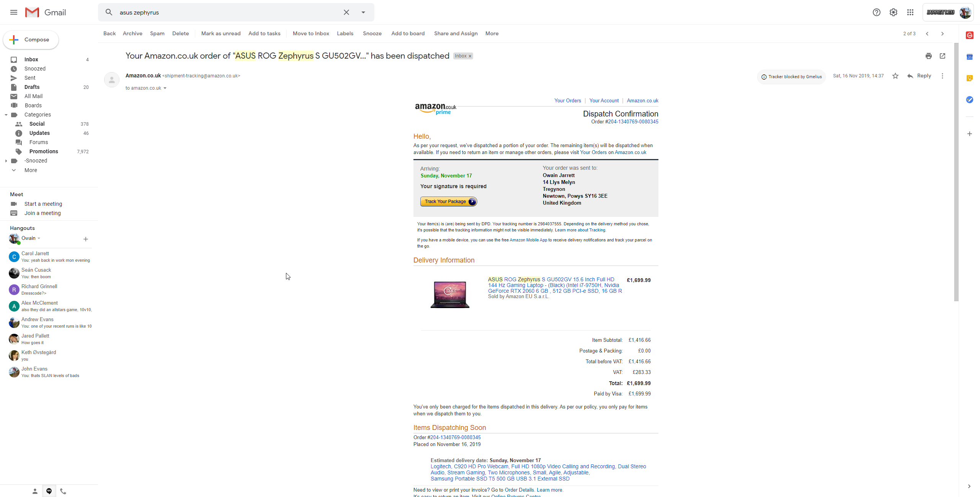Go to newer email arrow
The image size is (980, 497).
point(927,34)
